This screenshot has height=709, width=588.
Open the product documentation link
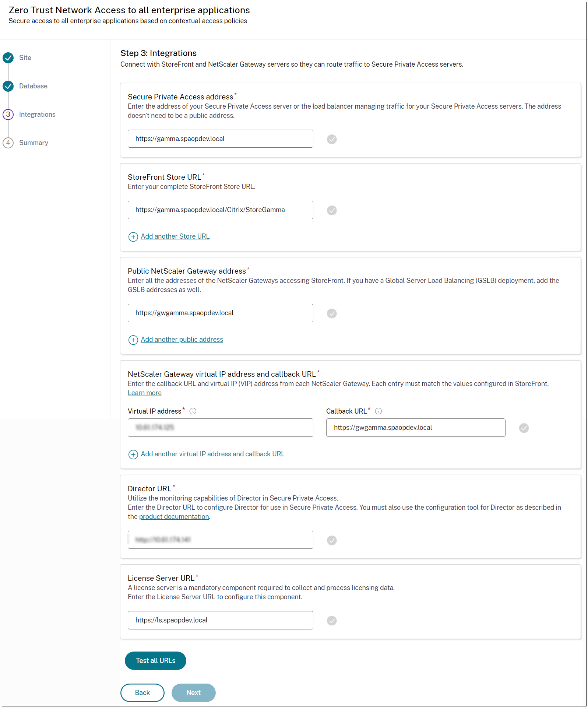pyautogui.click(x=174, y=517)
